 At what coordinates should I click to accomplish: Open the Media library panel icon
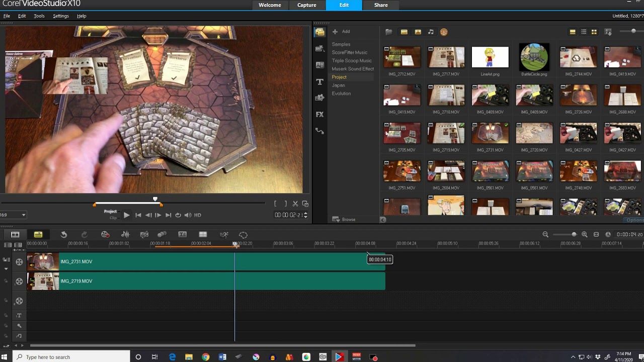click(x=319, y=32)
